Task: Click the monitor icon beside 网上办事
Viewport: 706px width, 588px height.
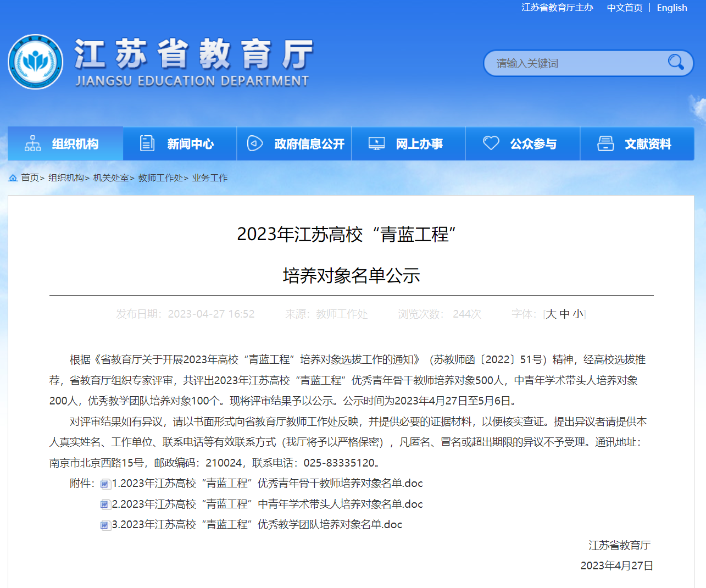Action: point(376,143)
